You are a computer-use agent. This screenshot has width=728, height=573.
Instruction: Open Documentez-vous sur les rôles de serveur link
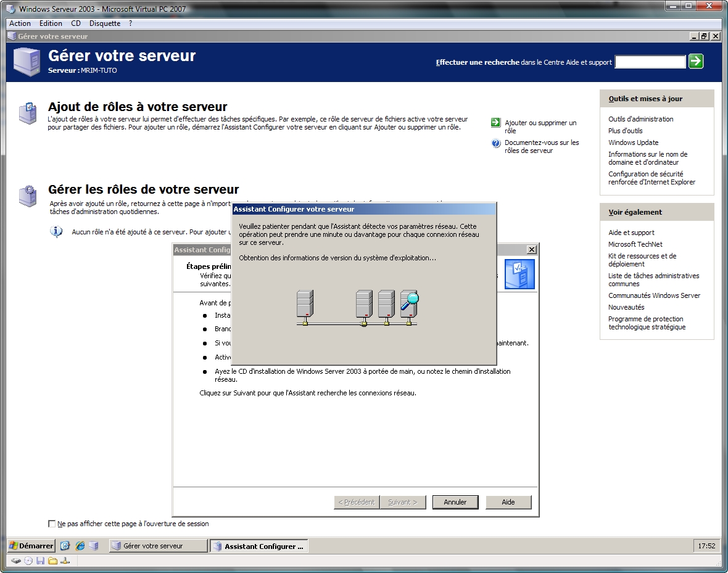click(542, 147)
